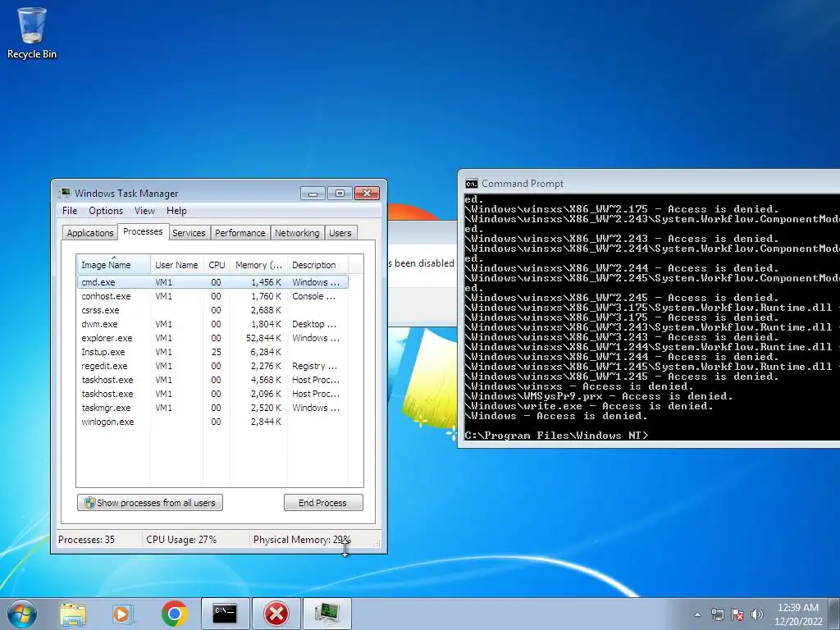Open Action Center flag tray icon
The image size is (840, 630).
coord(737,614)
